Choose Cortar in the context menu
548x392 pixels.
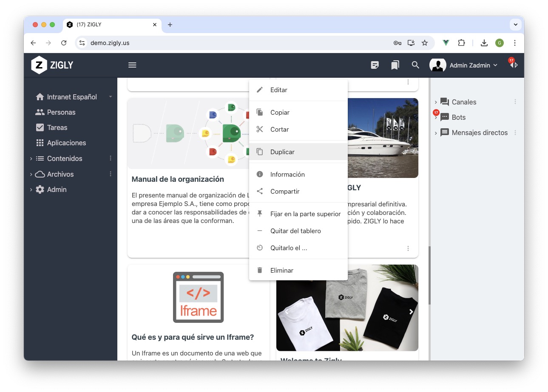pyautogui.click(x=298, y=130)
